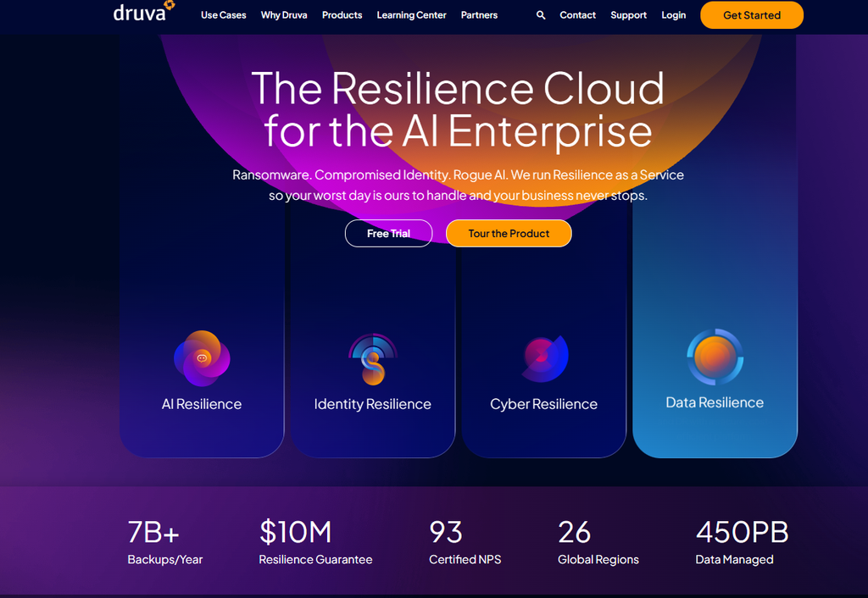Screen dimensions: 868x598
Task: Click the Global Regions label
Action: point(598,560)
